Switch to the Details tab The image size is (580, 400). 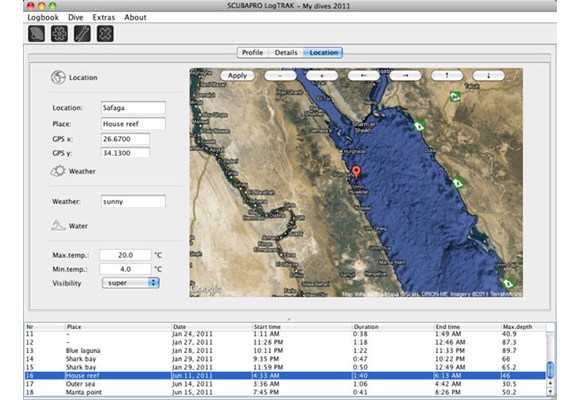coord(286,53)
